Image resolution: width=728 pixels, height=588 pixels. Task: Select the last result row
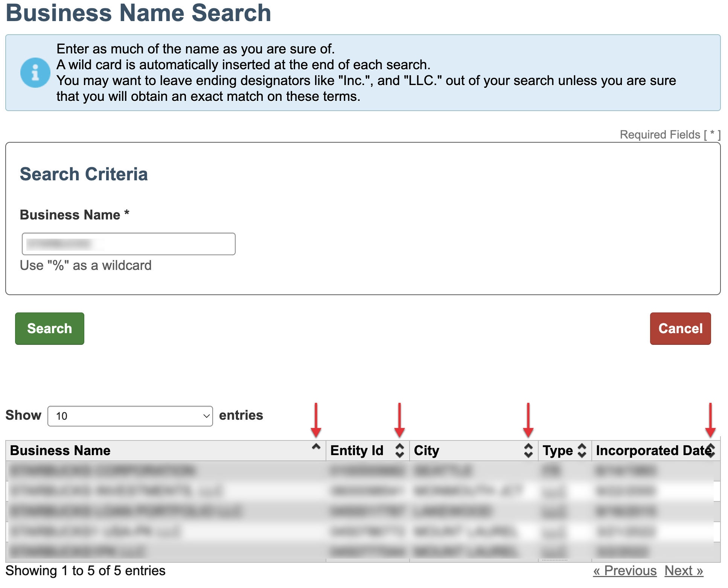(x=77, y=552)
